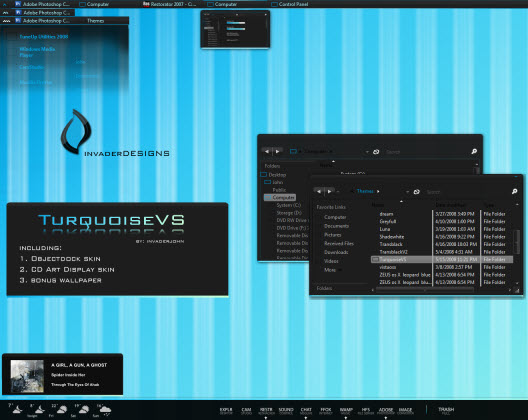Click the Forward arrow in the Themes window
The width and height of the screenshot is (528, 420).
(329, 191)
